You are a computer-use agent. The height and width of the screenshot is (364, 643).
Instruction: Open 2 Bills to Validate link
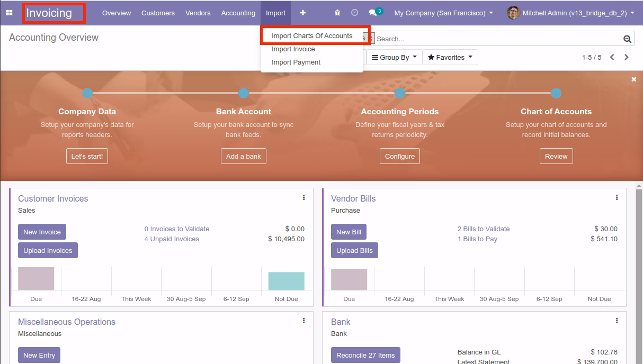484,229
